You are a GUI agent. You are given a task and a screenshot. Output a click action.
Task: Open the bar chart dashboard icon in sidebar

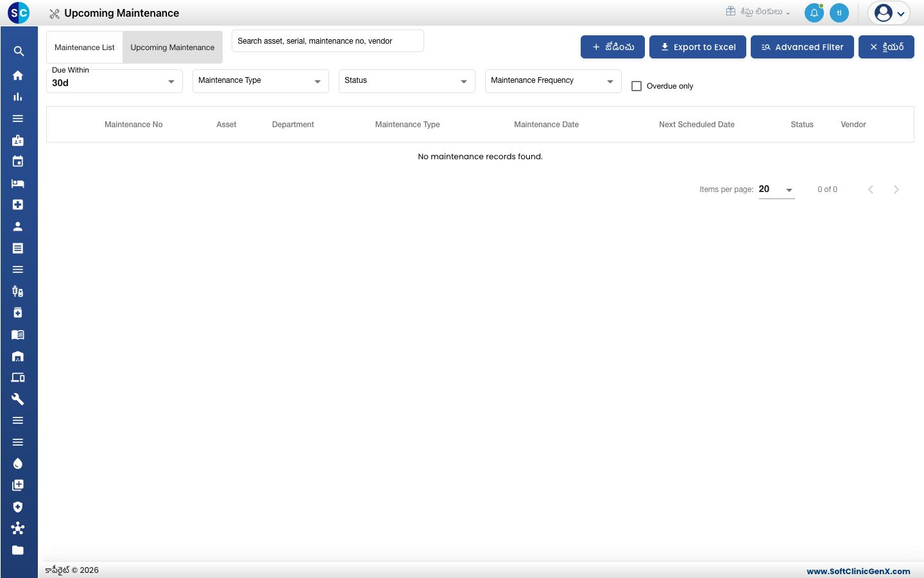(x=18, y=97)
